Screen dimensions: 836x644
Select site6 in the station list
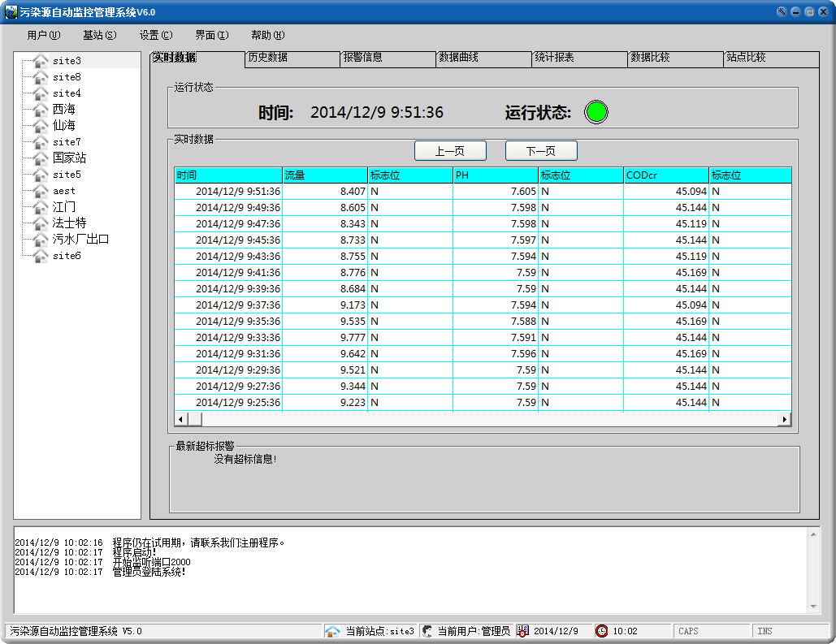pos(67,256)
